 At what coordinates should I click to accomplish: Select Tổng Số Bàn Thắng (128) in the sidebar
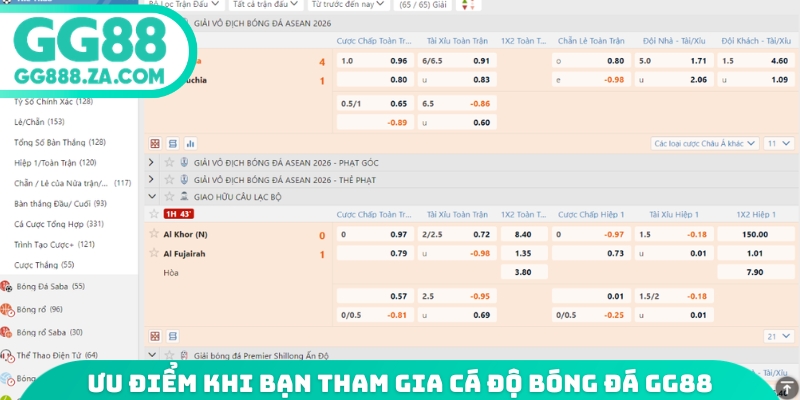[60, 142]
